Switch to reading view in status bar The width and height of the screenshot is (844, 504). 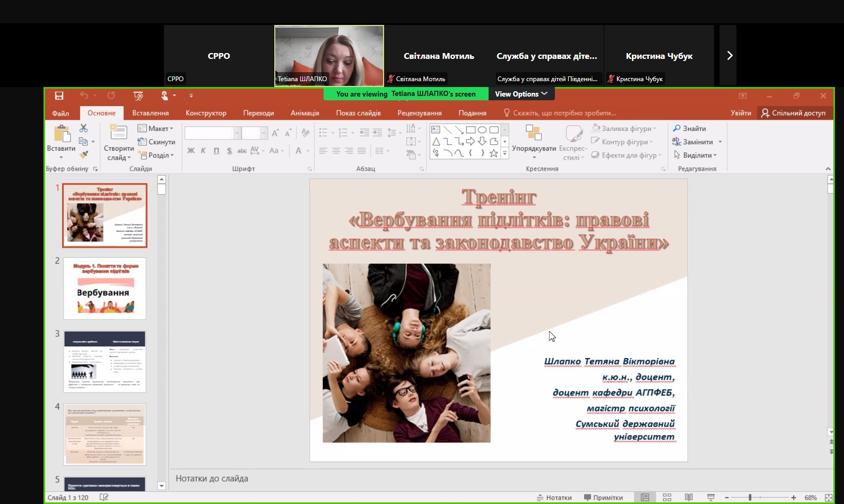tap(689, 497)
